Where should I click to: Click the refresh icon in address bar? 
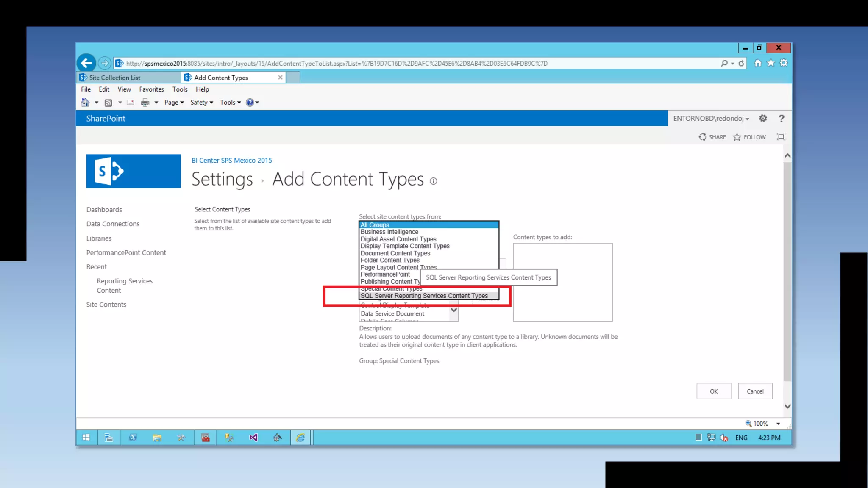click(x=741, y=63)
